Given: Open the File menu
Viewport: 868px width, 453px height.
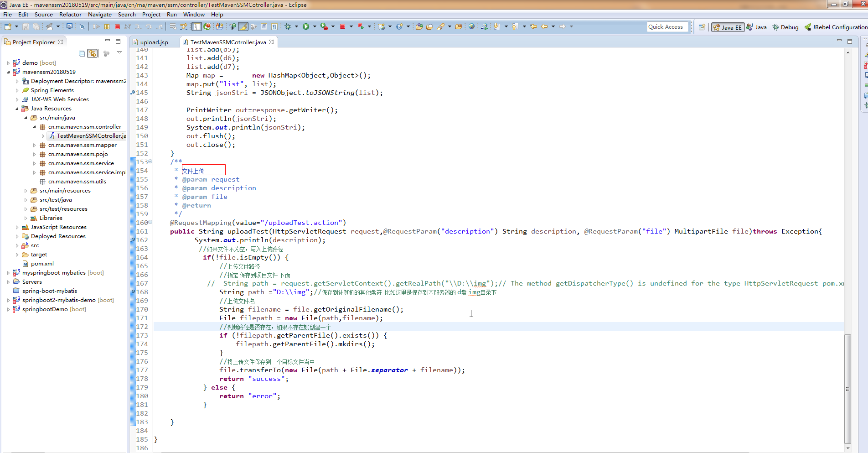Looking at the screenshot, I should click(x=8, y=15).
